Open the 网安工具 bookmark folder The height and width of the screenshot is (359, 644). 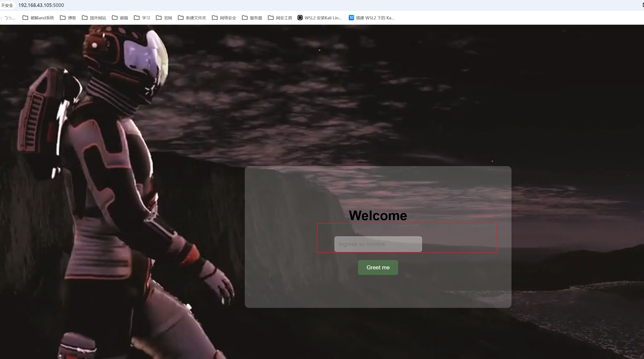pyautogui.click(x=280, y=18)
